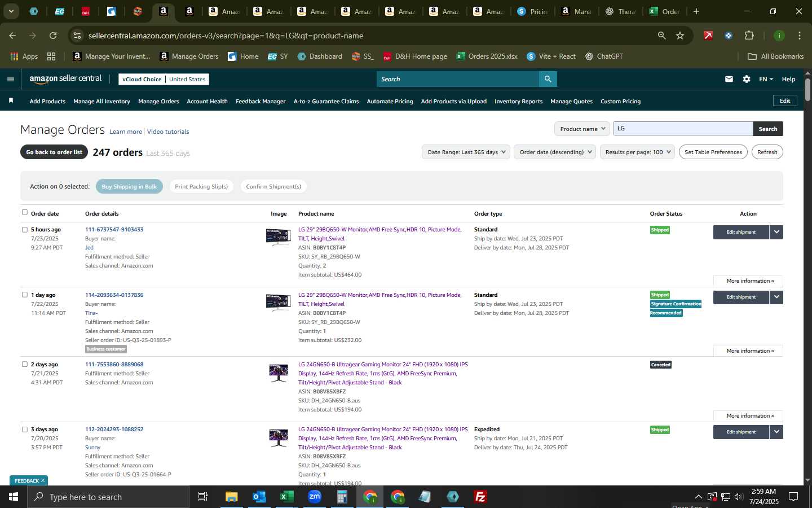The width and height of the screenshot is (812, 508).
Task: Click the Edit button in navigation bar
Action: click(x=785, y=100)
